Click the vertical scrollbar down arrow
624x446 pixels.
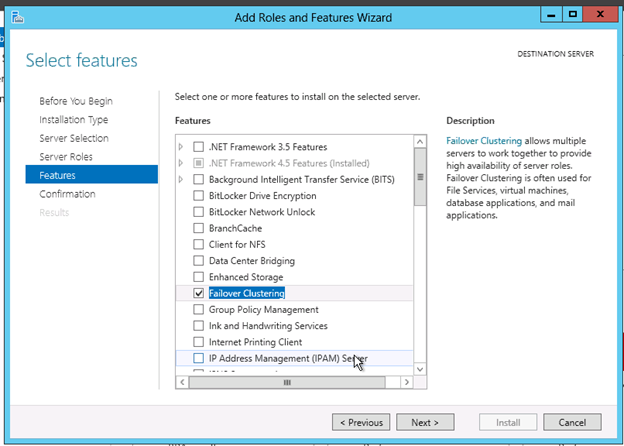click(421, 369)
